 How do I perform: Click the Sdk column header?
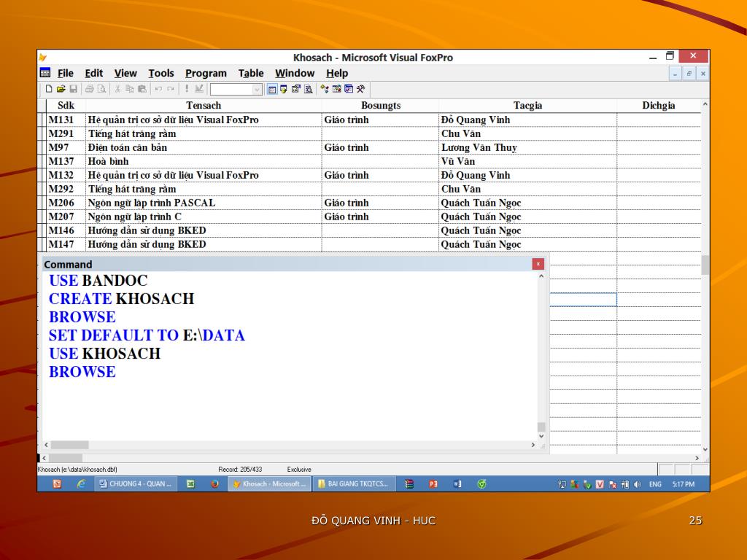[66, 106]
